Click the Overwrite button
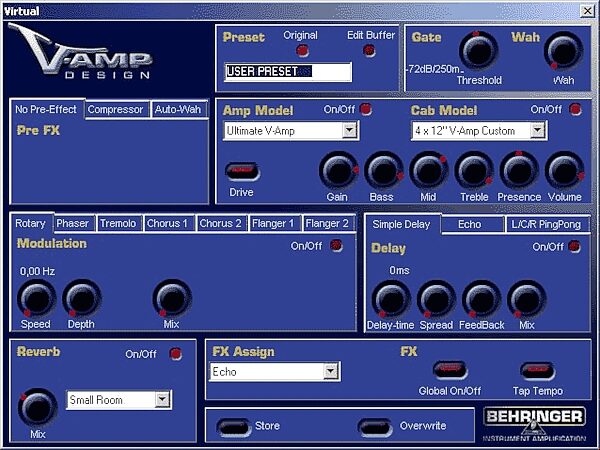Viewport: 600px width, 450px height. coord(375,426)
